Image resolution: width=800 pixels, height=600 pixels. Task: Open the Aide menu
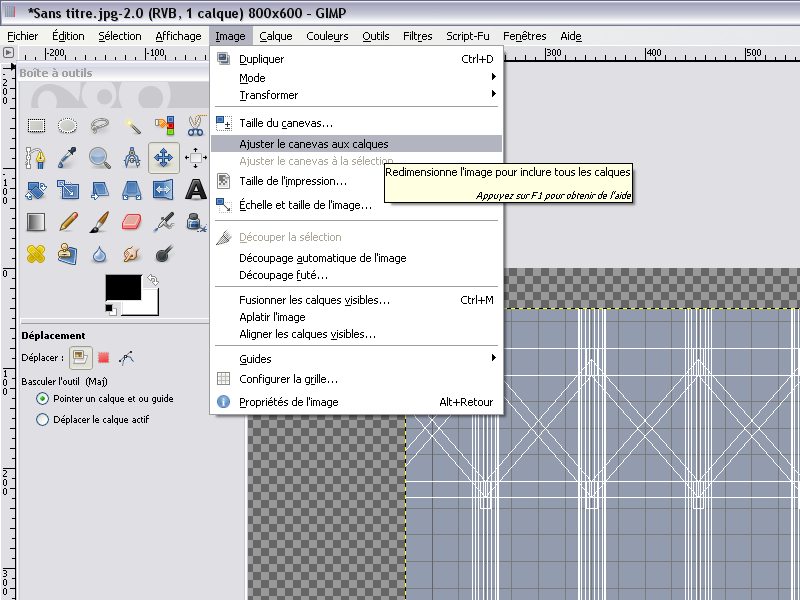[570, 36]
